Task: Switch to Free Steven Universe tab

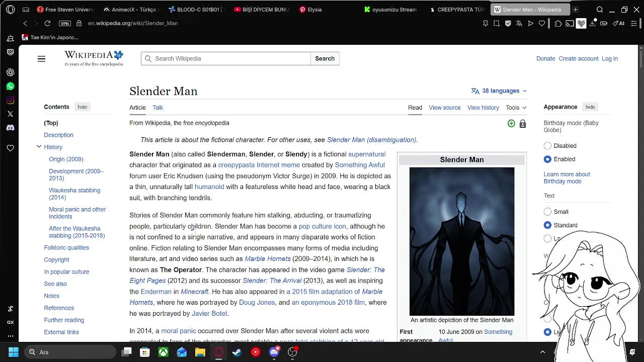Action: pos(65,10)
